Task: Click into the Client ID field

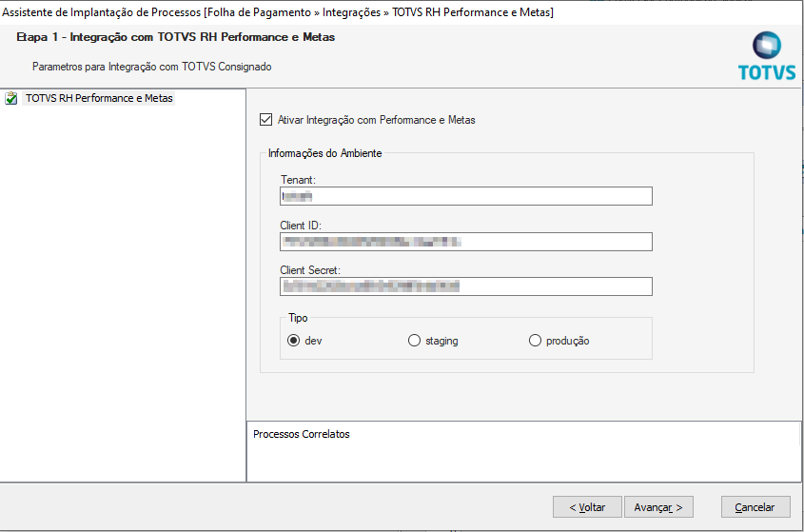Action: [x=465, y=242]
